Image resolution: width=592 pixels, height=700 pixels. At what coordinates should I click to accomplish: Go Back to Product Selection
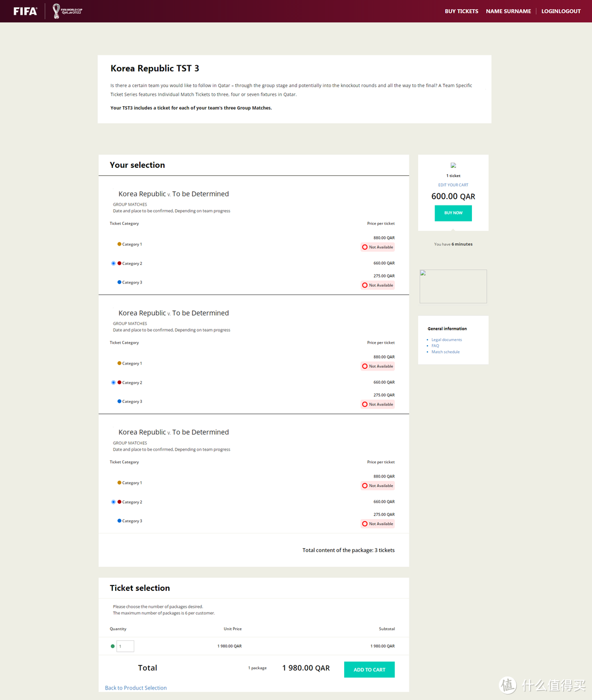(x=136, y=688)
